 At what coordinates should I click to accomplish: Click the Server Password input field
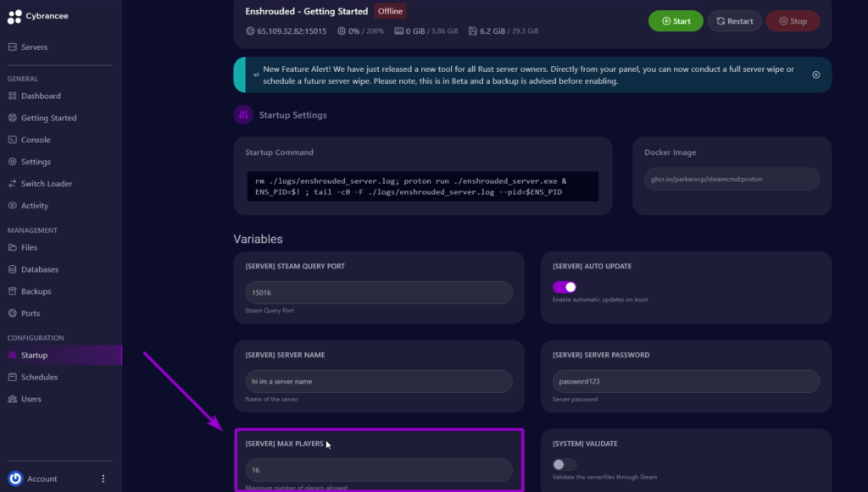tap(686, 381)
